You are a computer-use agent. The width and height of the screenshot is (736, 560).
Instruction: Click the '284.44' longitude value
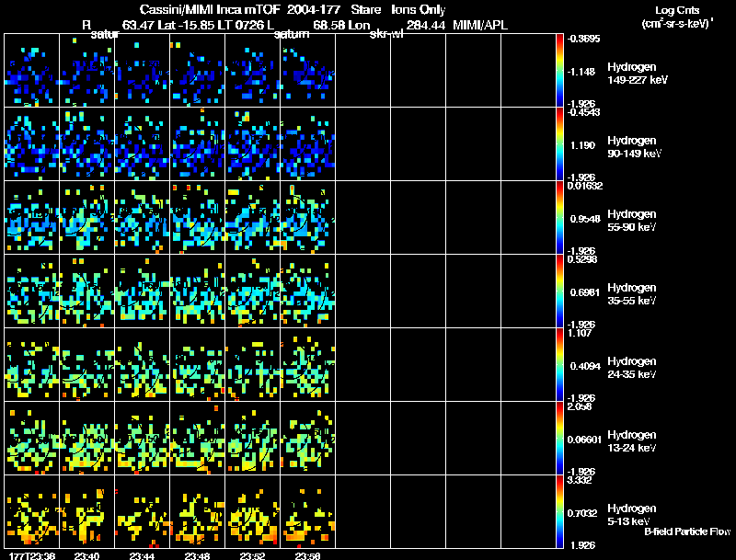426,26
